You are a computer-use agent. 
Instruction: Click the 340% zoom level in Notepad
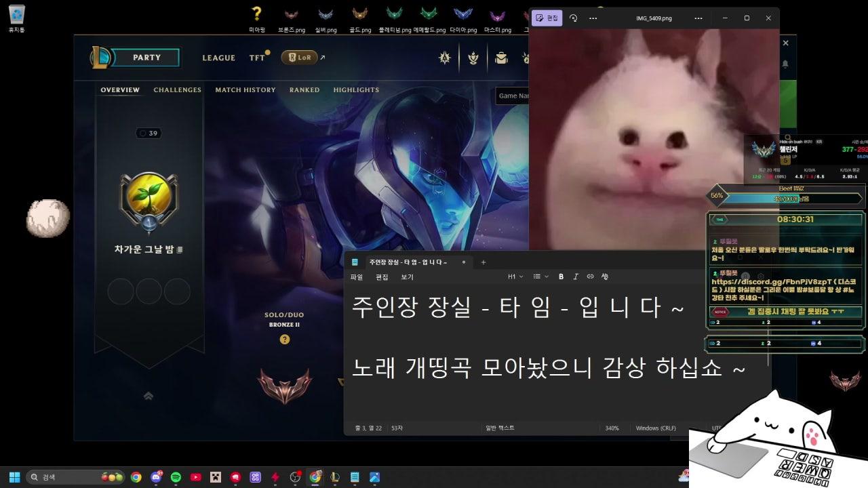612,428
